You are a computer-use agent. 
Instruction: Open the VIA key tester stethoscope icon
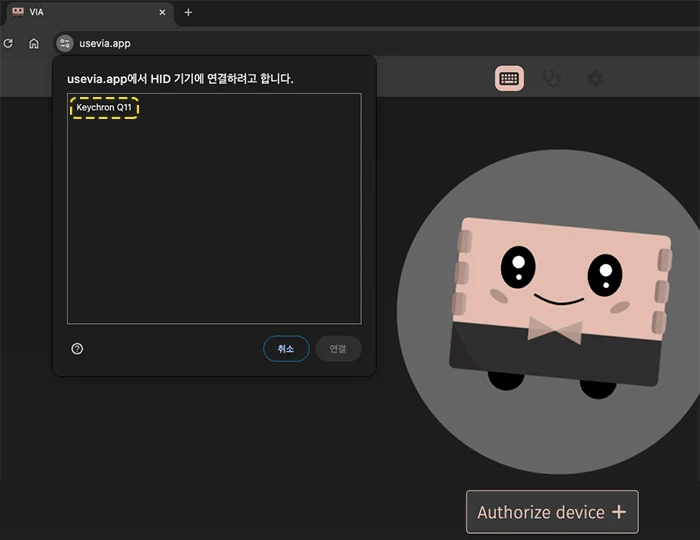[x=552, y=79]
